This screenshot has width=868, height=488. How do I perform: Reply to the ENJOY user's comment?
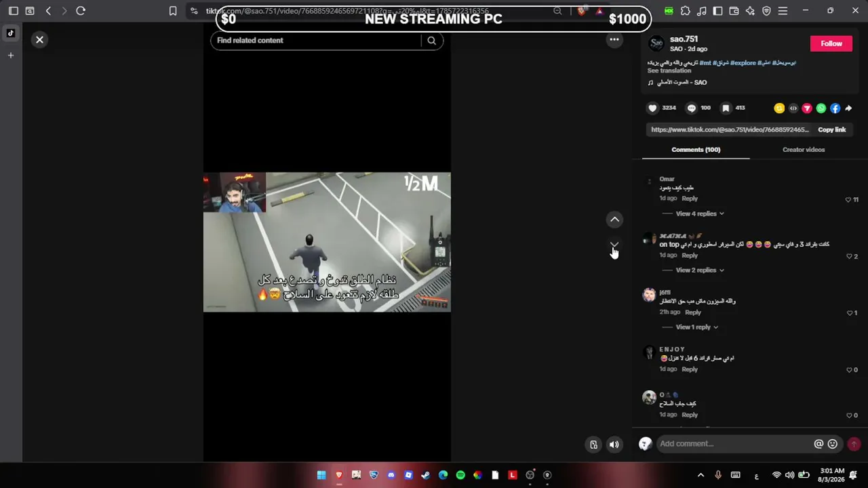(690, 369)
